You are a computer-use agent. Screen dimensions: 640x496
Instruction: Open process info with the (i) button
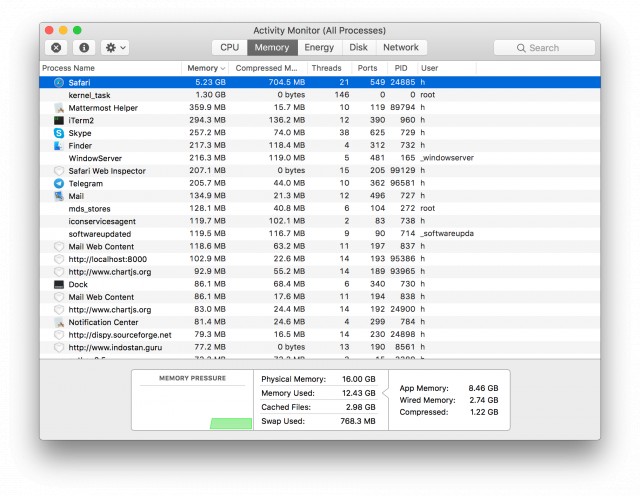tap(84, 47)
